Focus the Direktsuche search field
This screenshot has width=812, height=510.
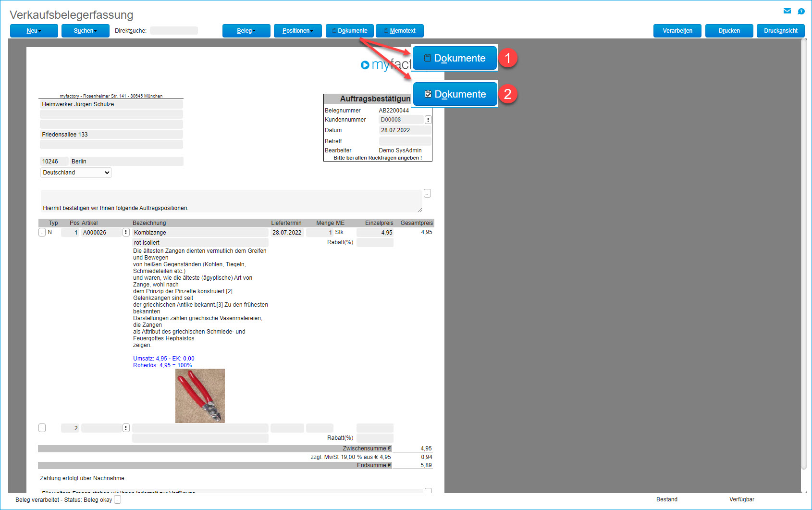(174, 31)
